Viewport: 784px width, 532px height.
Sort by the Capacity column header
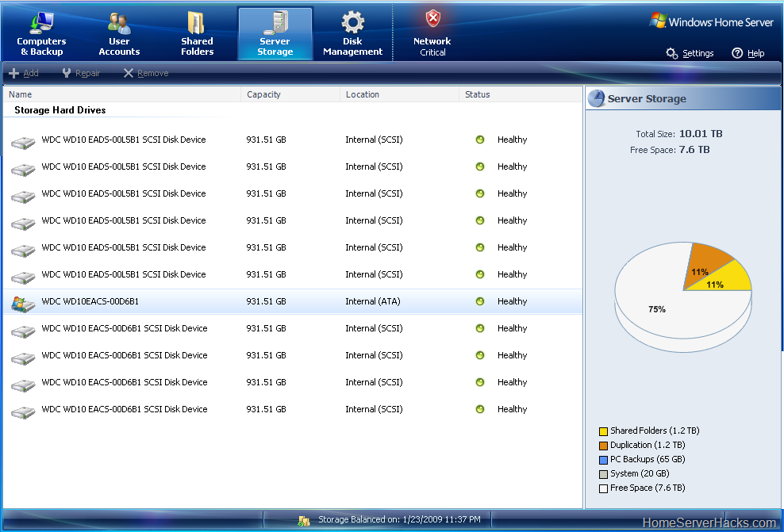(x=290, y=94)
